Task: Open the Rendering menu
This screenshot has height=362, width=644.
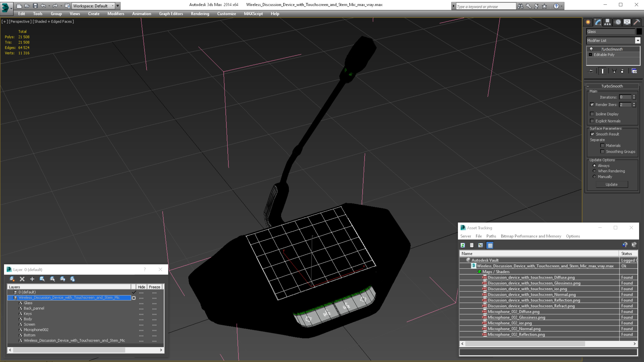Action: pos(200,14)
